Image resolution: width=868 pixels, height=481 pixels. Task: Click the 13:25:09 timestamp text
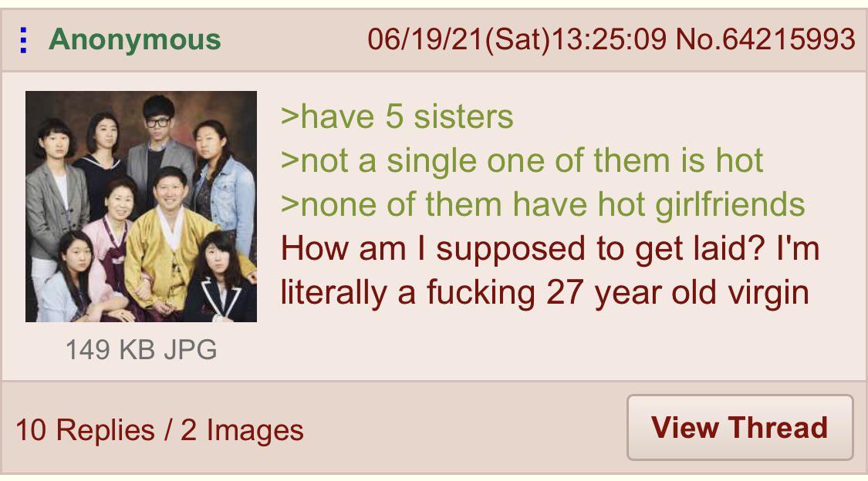click(x=609, y=40)
